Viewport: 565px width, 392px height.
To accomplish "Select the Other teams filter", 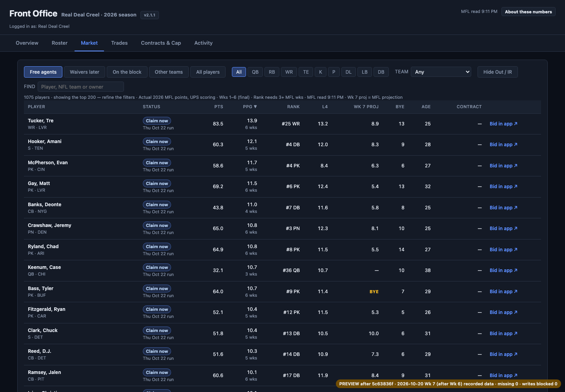I will point(169,72).
